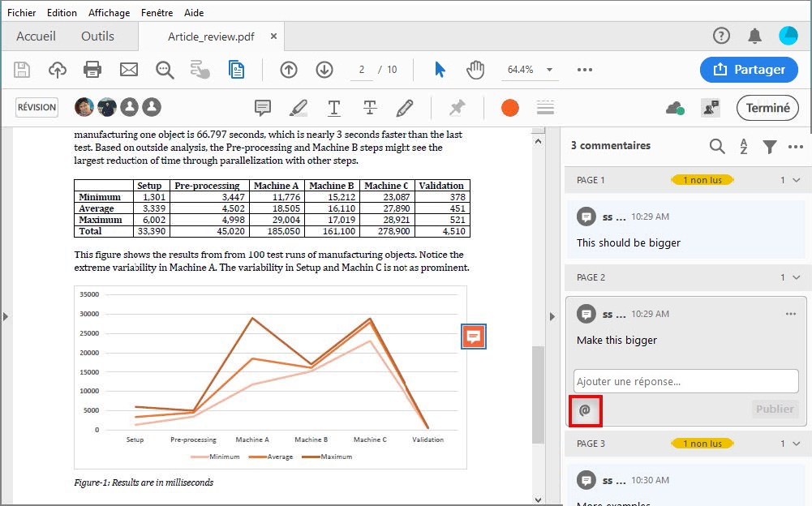
Task: Switch to the Accueil tab
Action: [36, 36]
